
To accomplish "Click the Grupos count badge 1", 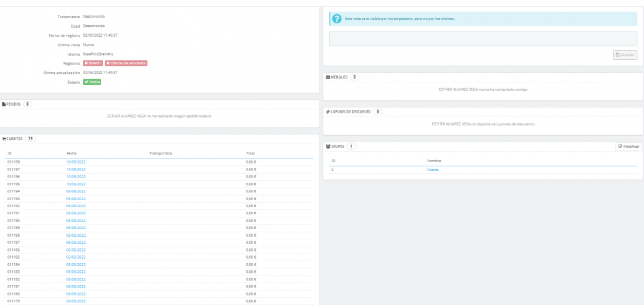I will pos(351,147).
